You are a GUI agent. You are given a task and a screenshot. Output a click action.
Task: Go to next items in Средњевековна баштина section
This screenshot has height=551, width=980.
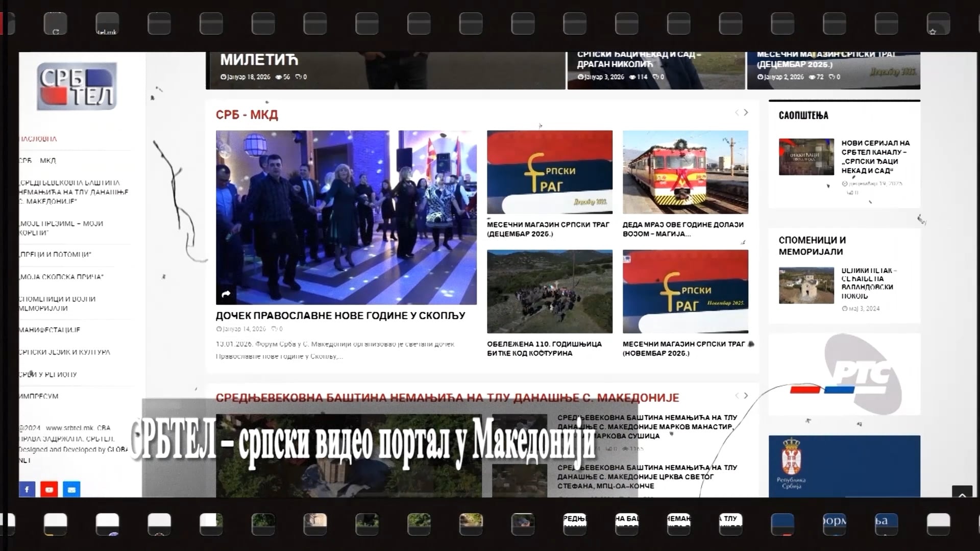[x=746, y=395]
